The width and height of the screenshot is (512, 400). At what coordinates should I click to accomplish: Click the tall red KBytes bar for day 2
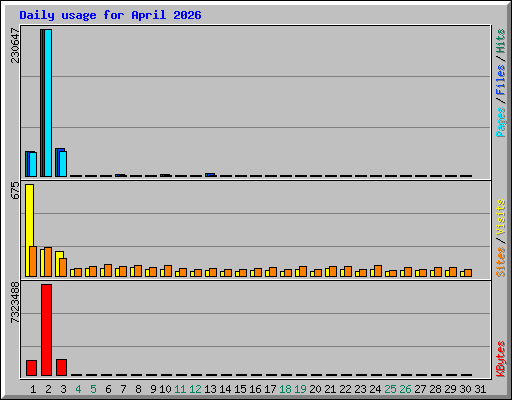tap(46, 330)
